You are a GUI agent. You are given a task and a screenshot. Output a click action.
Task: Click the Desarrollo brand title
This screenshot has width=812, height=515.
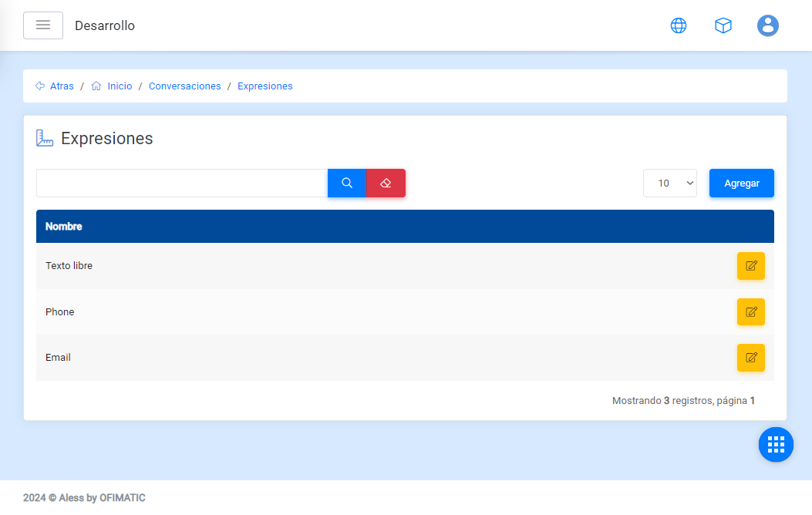point(105,25)
